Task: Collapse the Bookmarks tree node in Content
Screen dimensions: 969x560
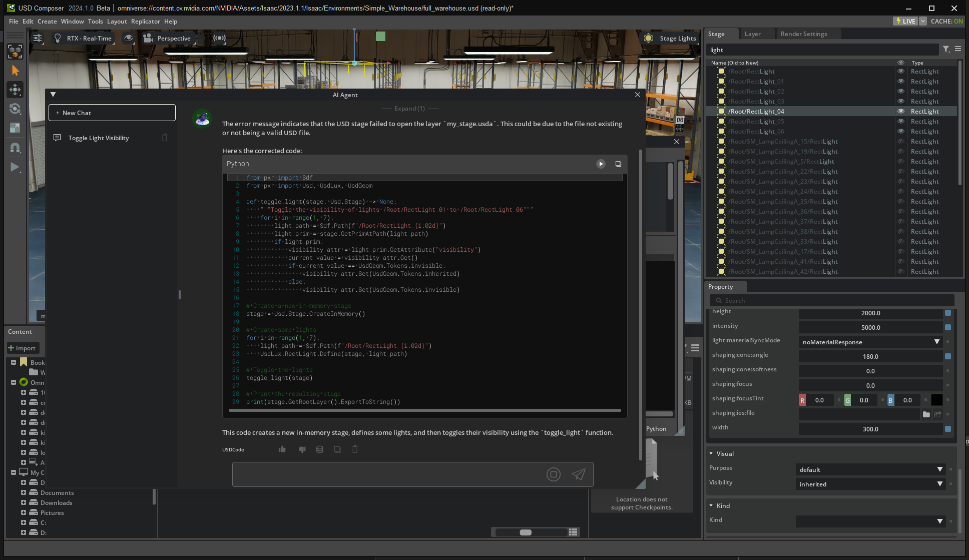Action: point(14,362)
